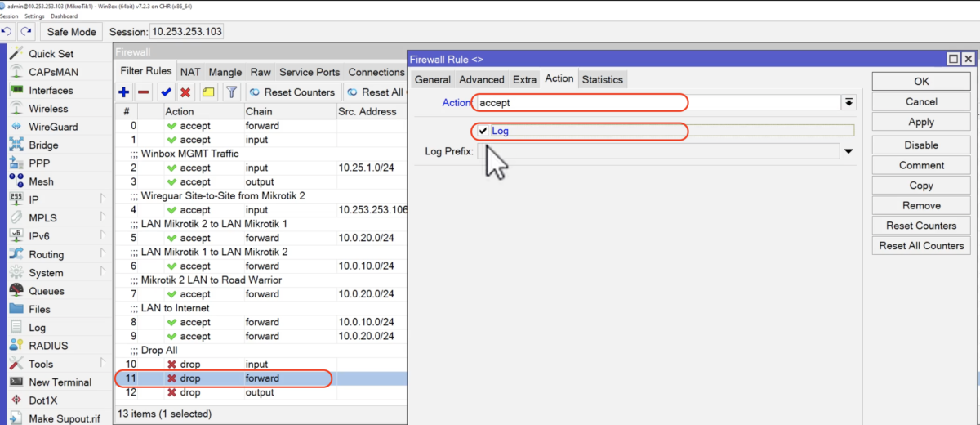Expand the Routing submenu

coord(103,254)
